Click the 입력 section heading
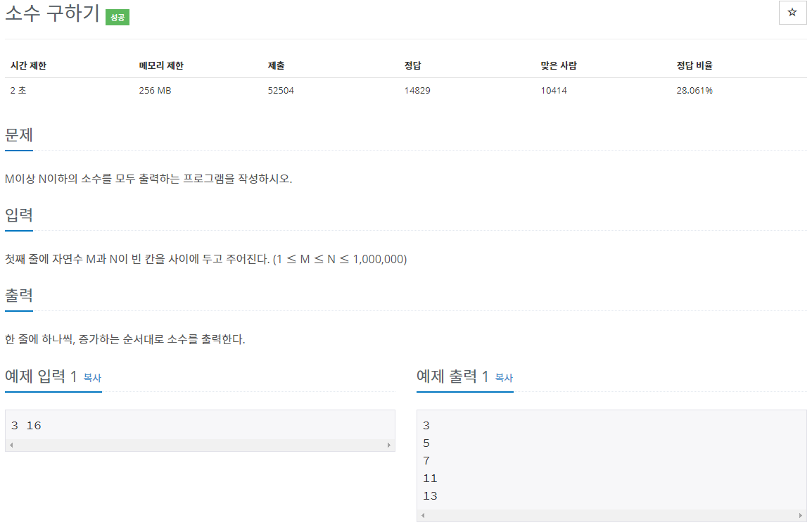 click(x=19, y=215)
